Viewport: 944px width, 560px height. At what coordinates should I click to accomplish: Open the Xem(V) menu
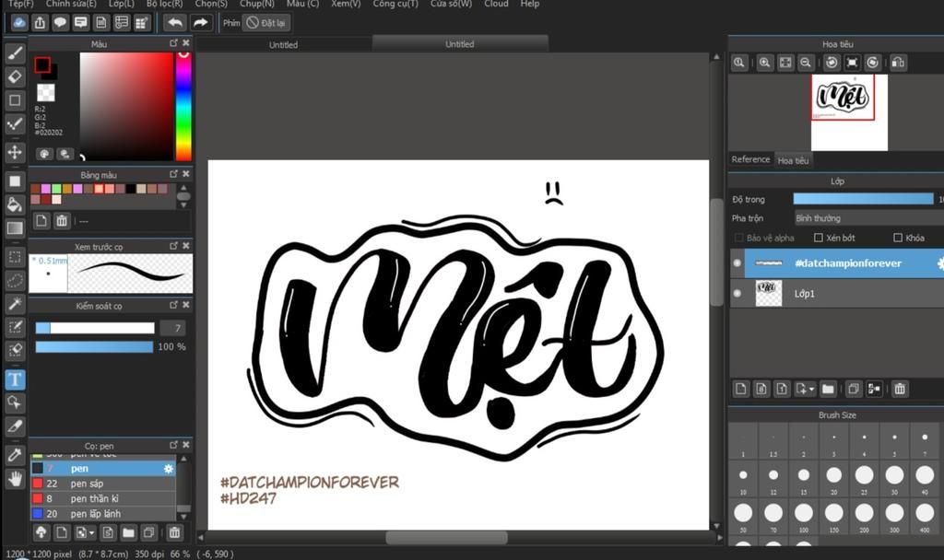pos(346,4)
